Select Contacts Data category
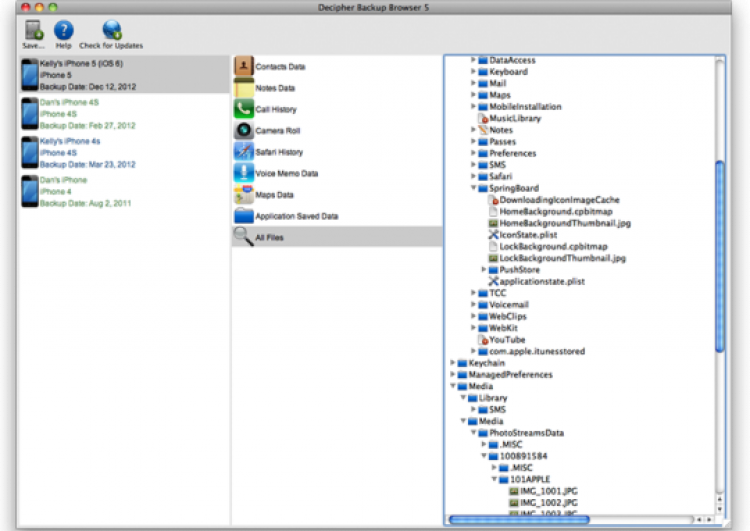750x531 pixels. coord(337,66)
